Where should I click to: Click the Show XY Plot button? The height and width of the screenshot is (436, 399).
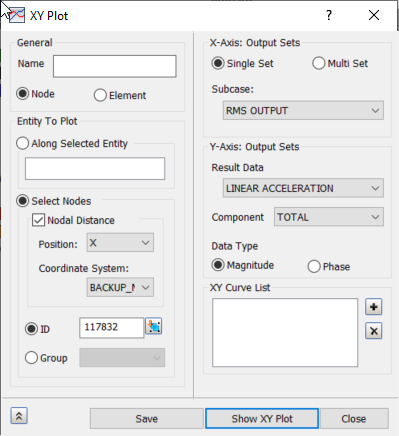(262, 419)
